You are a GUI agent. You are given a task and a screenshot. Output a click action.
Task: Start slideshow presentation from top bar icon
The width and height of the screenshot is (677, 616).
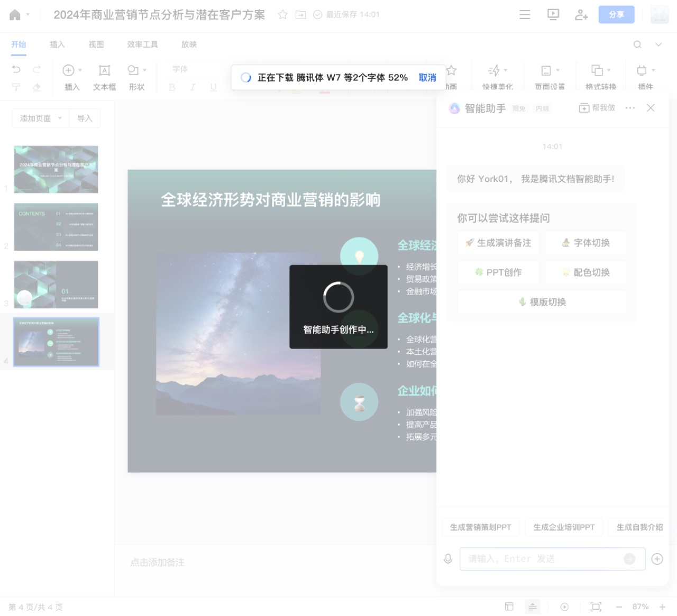pos(553,15)
